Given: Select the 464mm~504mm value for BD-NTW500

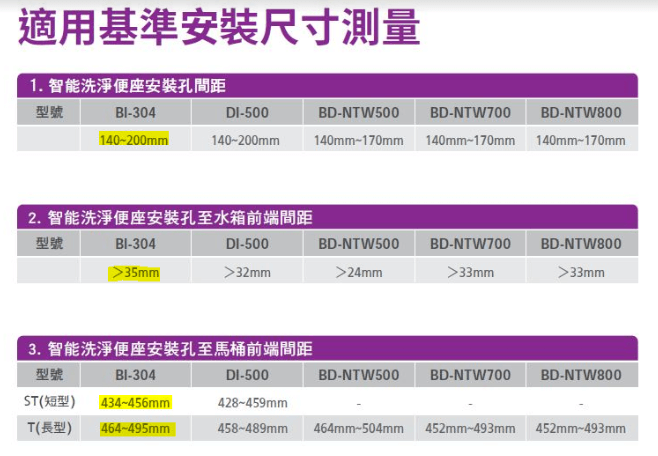Looking at the screenshot, I should [x=359, y=428].
